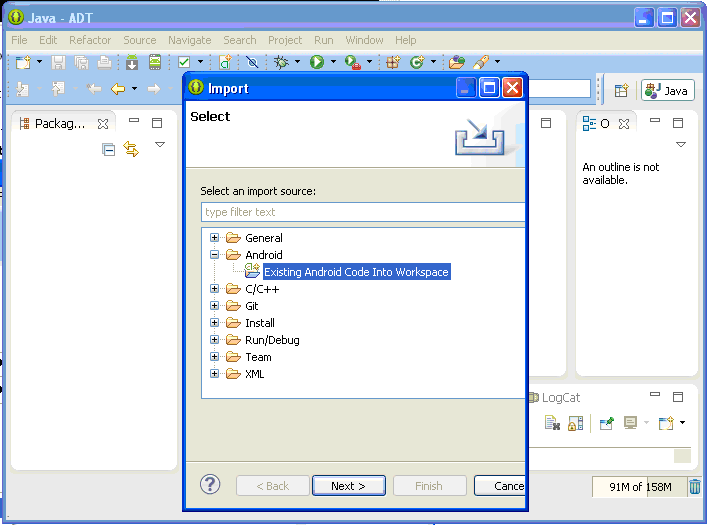Click the Cancel button in Import dialog
Viewport: 711px width, 525px height.
click(x=500, y=486)
